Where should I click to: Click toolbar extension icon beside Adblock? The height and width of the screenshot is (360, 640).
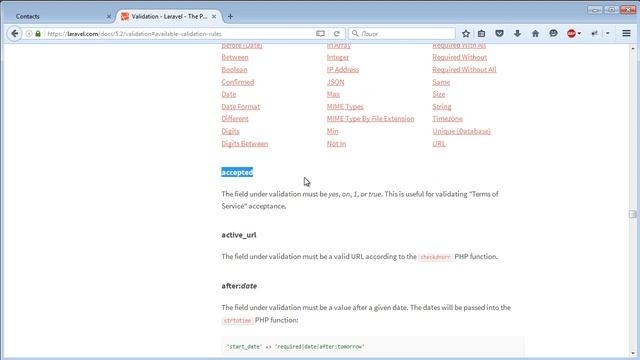[x=594, y=33]
